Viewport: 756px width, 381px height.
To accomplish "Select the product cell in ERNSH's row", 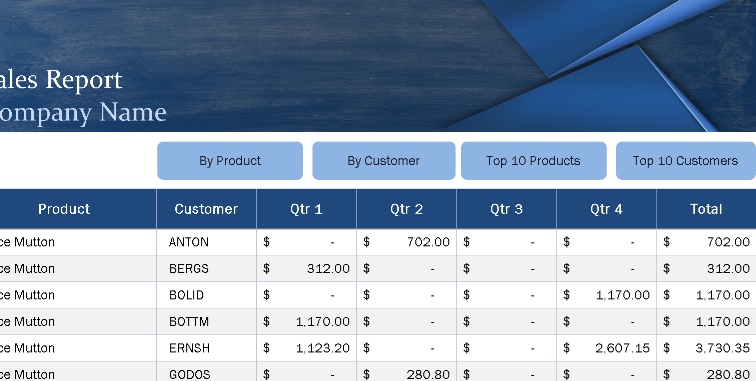I will (x=78, y=348).
